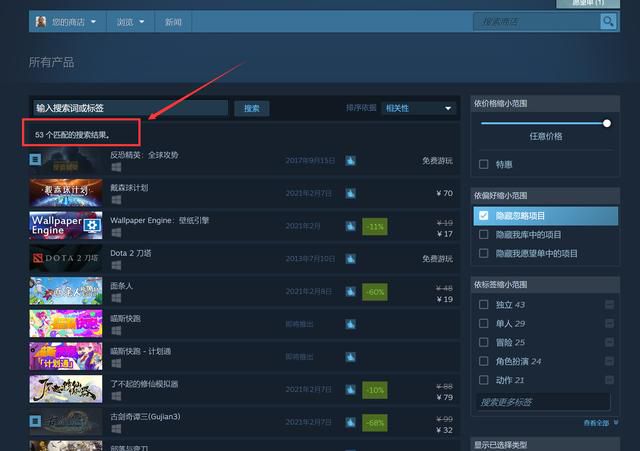Click the review thumbs icon on 古剑奇谭三 row
640x451 pixels.
coord(350,422)
